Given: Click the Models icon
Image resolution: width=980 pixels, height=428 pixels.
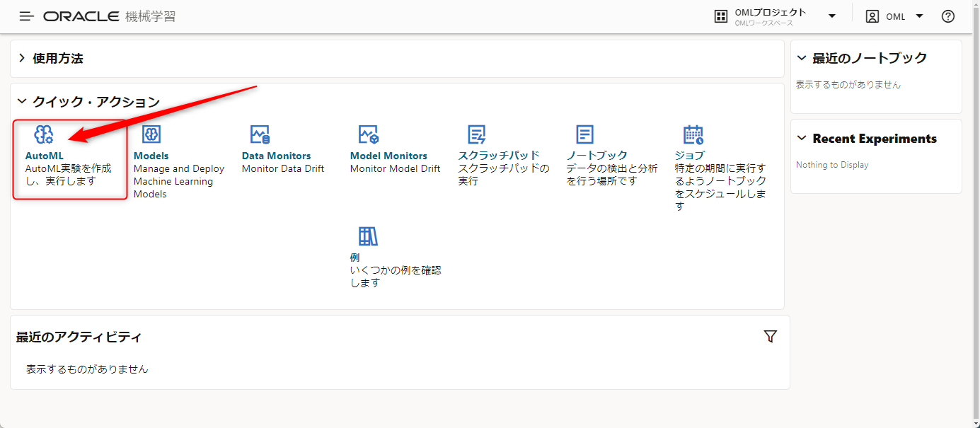Looking at the screenshot, I should click(152, 134).
